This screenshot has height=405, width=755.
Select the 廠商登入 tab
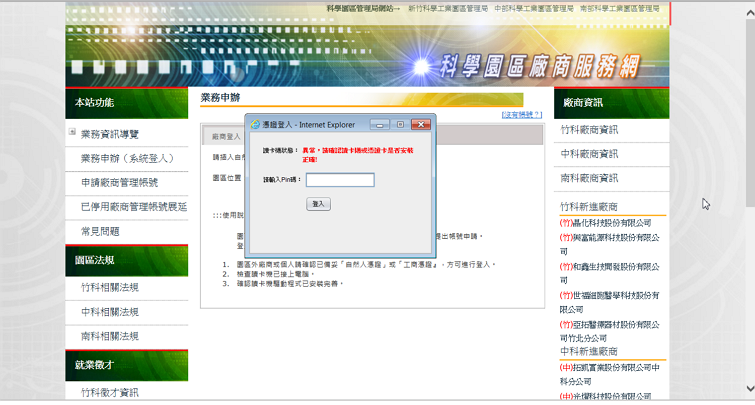(226, 137)
